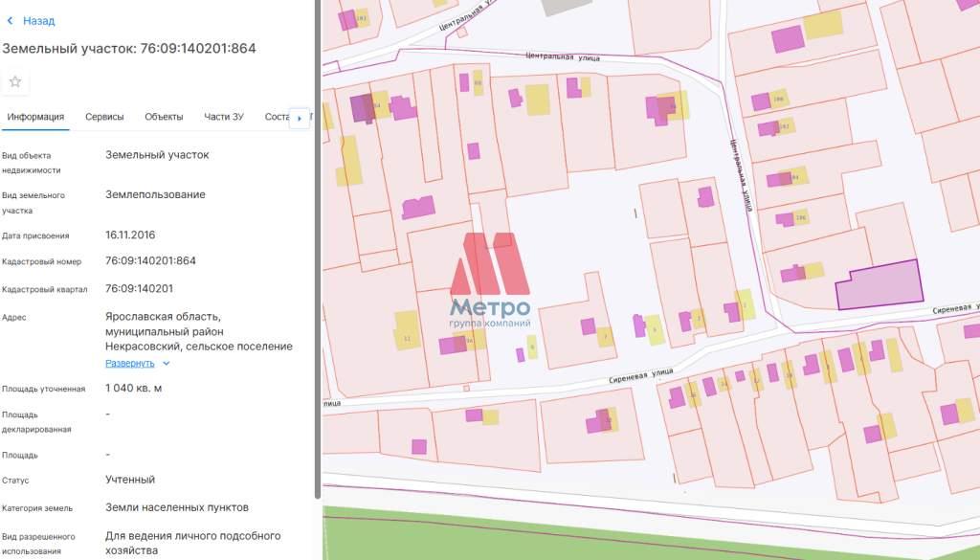The width and height of the screenshot is (980, 560).
Task: Open the Объекты tab
Action: (164, 117)
